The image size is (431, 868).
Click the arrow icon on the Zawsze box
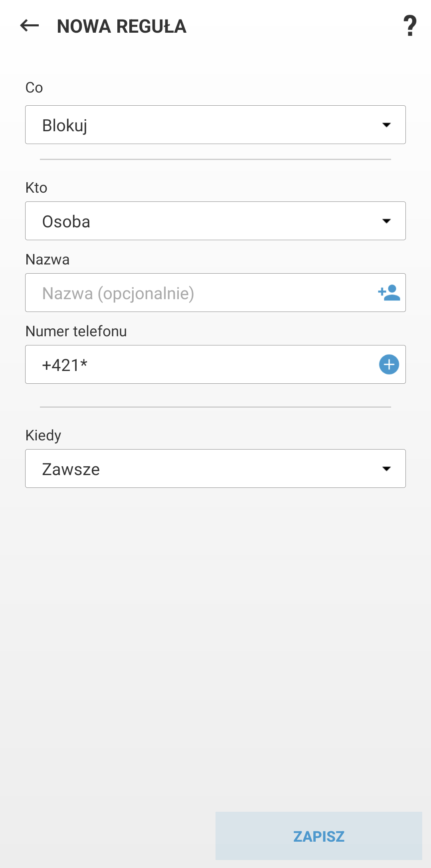click(386, 469)
